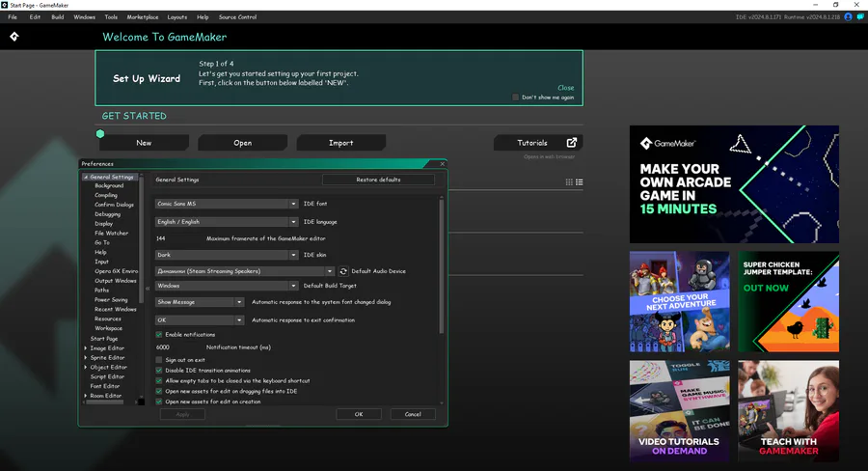Image resolution: width=868 pixels, height=471 pixels.
Task: Click the notification timeout field showing 6000
Action: (178, 347)
